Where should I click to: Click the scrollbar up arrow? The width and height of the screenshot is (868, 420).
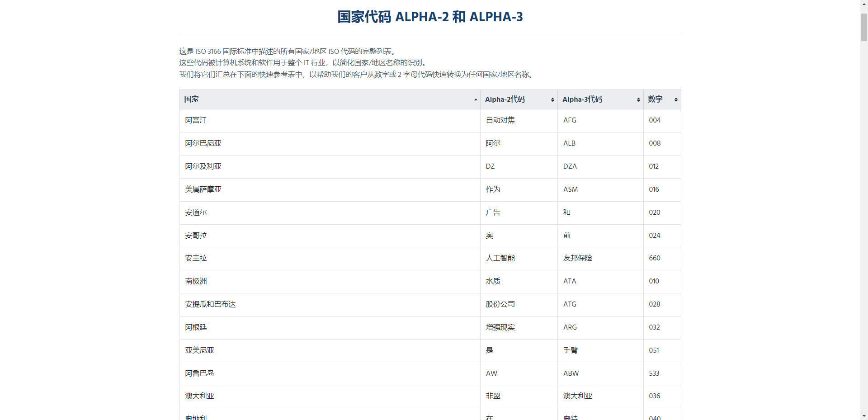click(x=863, y=4)
